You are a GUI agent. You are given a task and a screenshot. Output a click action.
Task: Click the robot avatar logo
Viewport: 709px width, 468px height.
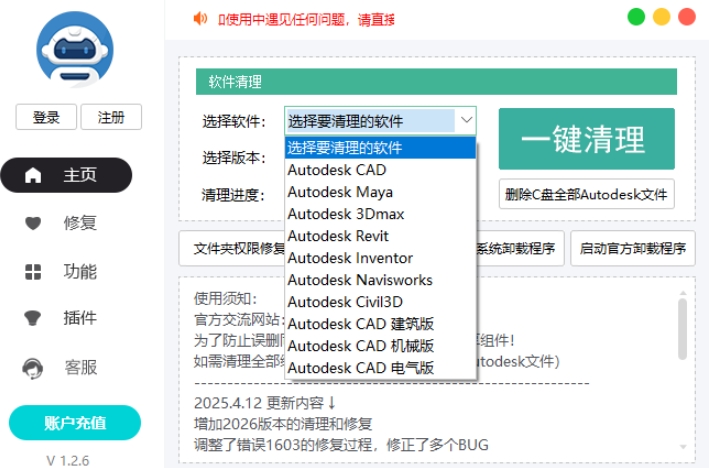[74, 49]
